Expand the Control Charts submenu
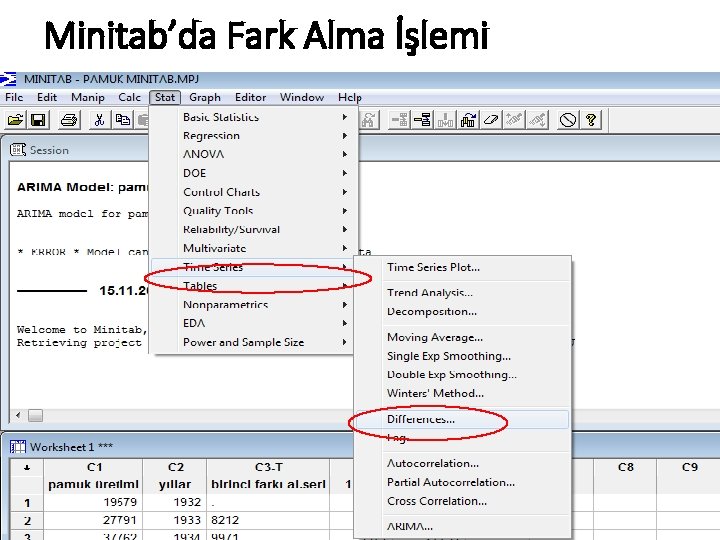The width and height of the screenshot is (720, 540). click(254, 192)
